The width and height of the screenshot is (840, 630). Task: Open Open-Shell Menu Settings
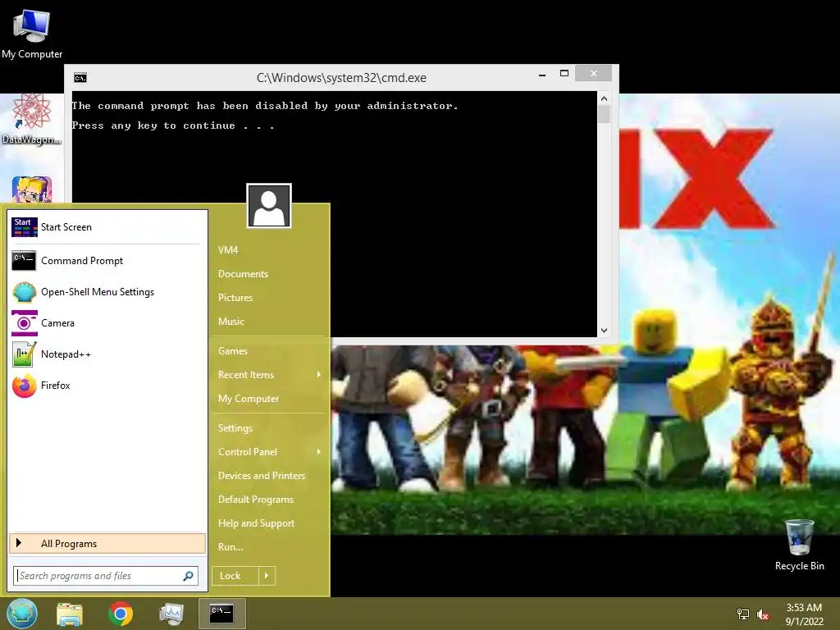pyautogui.click(x=107, y=292)
